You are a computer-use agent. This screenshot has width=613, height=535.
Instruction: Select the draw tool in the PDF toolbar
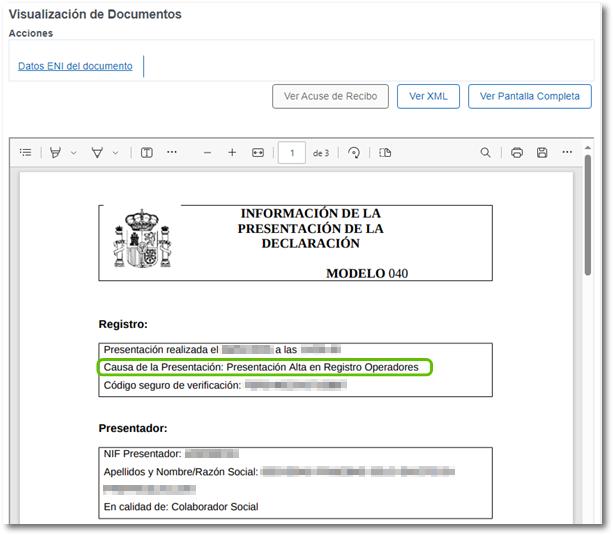97,153
